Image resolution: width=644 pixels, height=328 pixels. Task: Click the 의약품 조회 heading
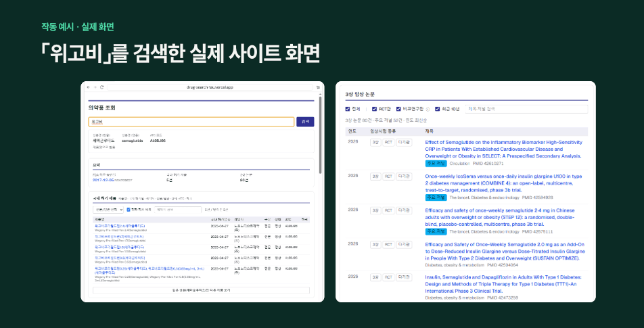102,108
